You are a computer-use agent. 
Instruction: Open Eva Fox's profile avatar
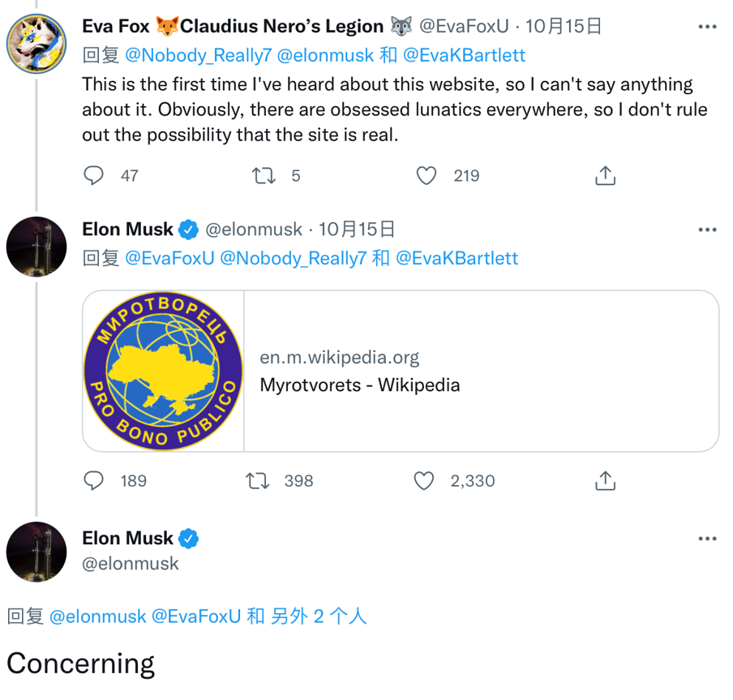point(36,43)
